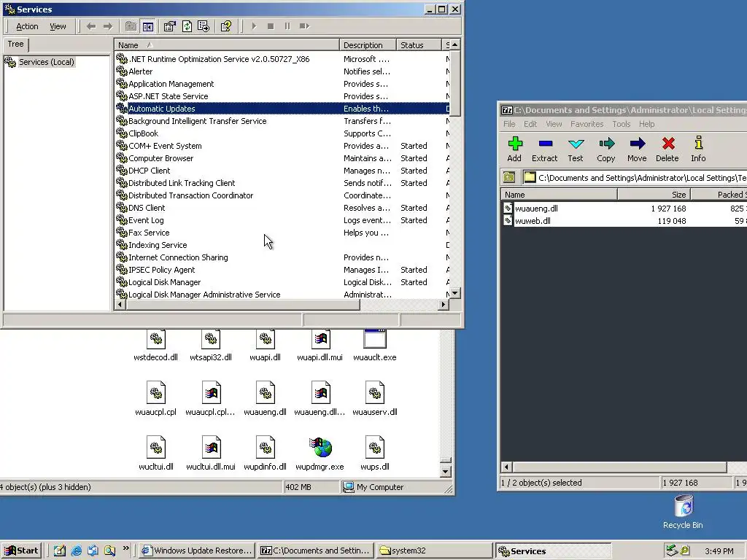Viewport: 747px width, 560px height.
Task: Sort by Description column header
Action: (x=368, y=44)
